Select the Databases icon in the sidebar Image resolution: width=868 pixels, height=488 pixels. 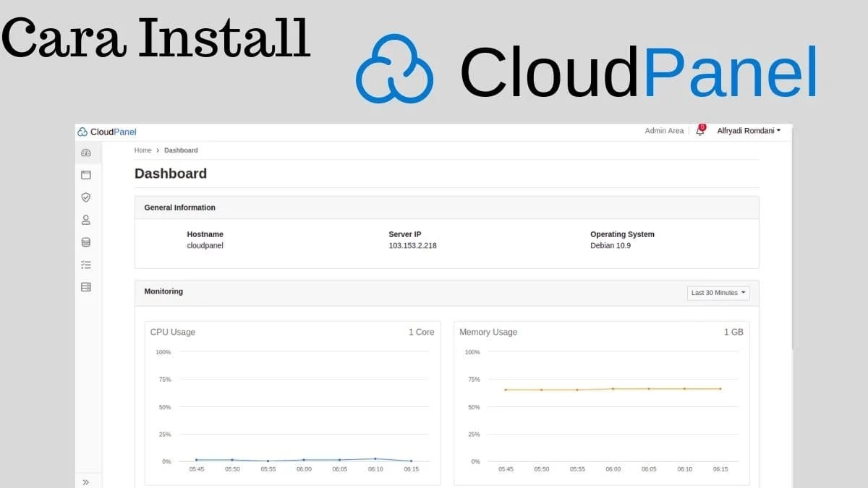click(x=86, y=242)
